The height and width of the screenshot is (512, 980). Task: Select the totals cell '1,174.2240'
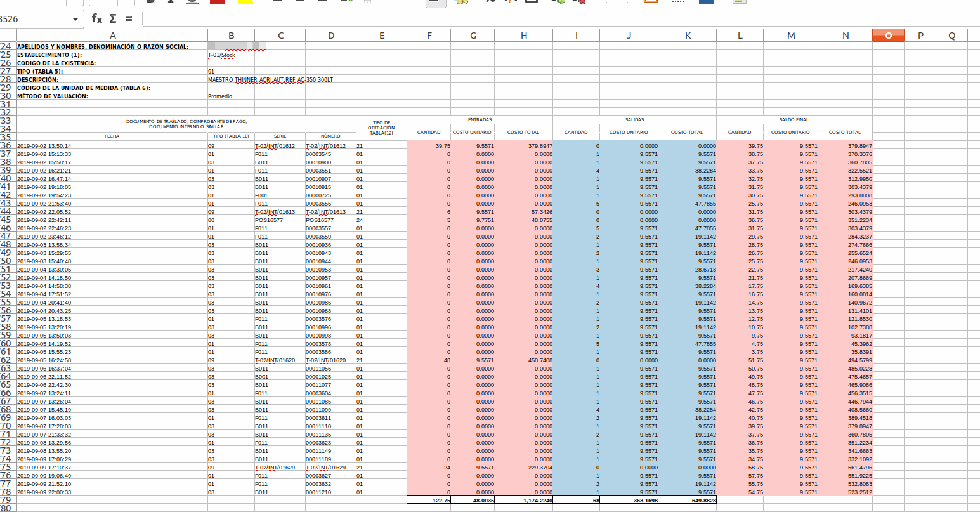(x=524, y=500)
